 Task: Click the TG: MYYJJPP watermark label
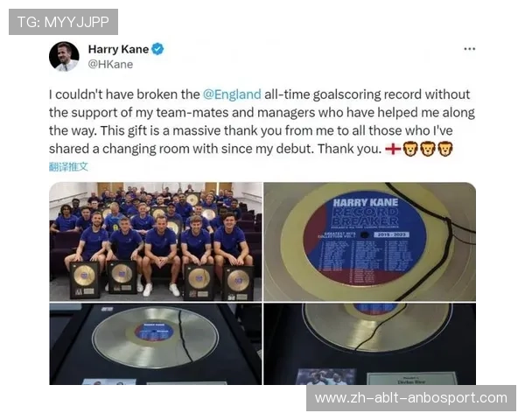63,22
